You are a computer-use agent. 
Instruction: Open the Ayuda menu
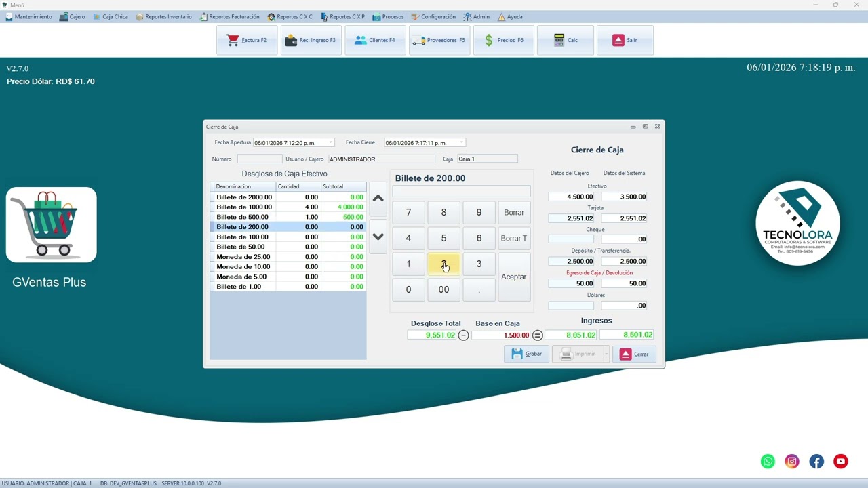click(510, 16)
